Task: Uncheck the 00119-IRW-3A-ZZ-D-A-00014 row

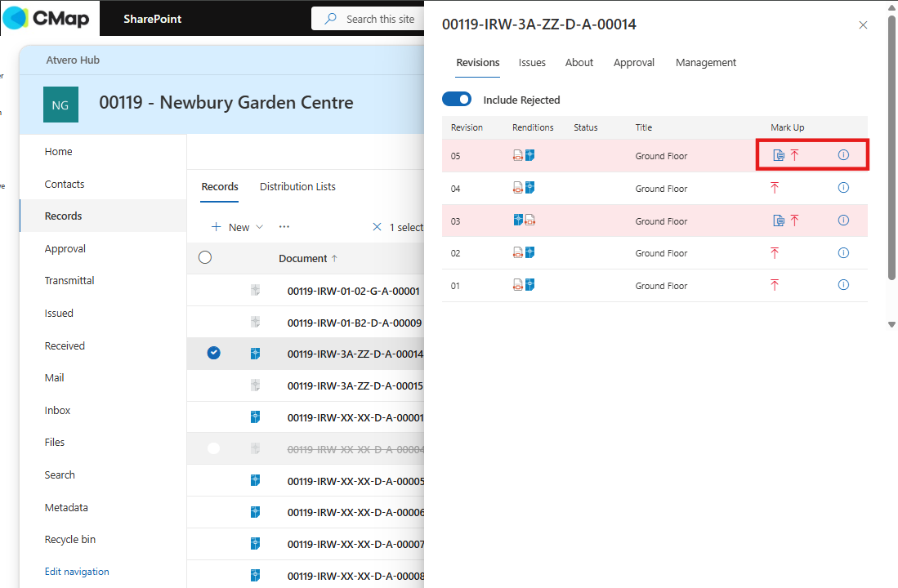Action: (213, 353)
